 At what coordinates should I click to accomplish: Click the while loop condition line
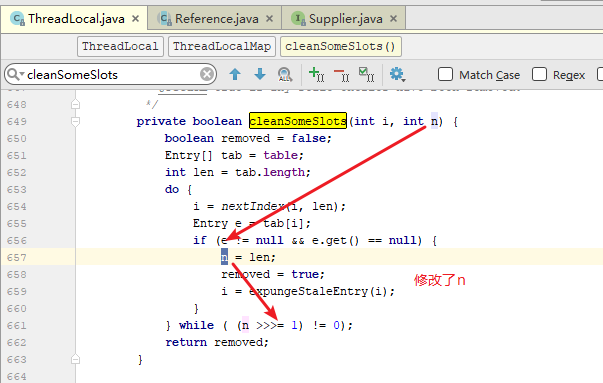(259, 325)
